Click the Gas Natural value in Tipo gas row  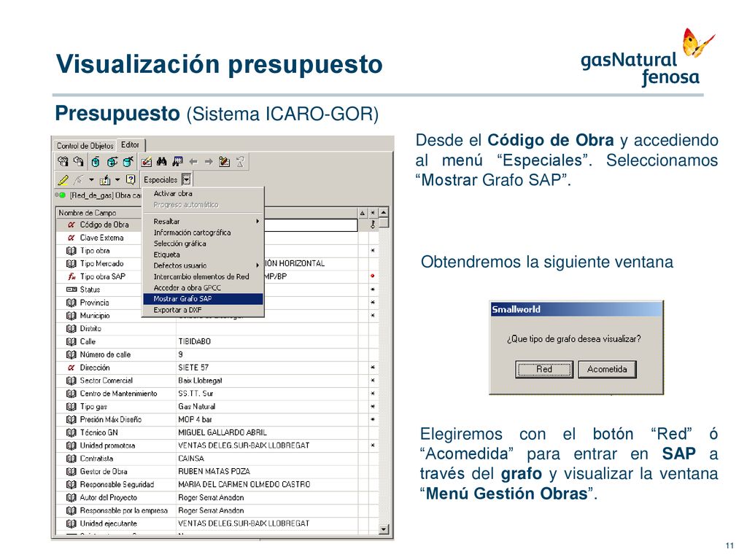(197, 407)
